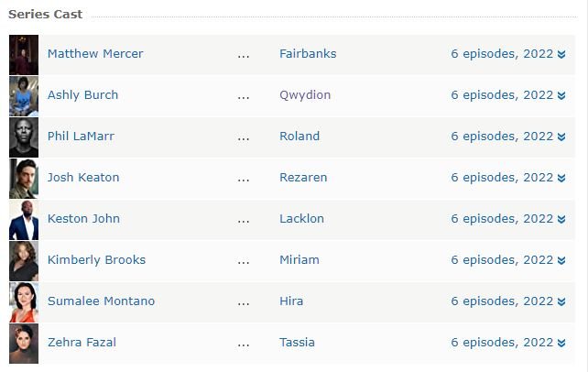Open Kimberly Brooks actor page link
The height and width of the screenshot is (372, 588).
[x=96, y=259]
